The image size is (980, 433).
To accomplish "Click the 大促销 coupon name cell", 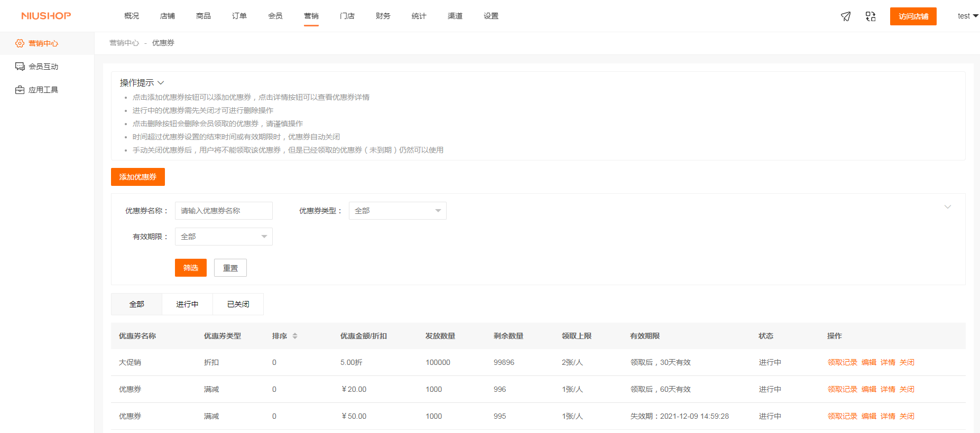I will [130, 362].
